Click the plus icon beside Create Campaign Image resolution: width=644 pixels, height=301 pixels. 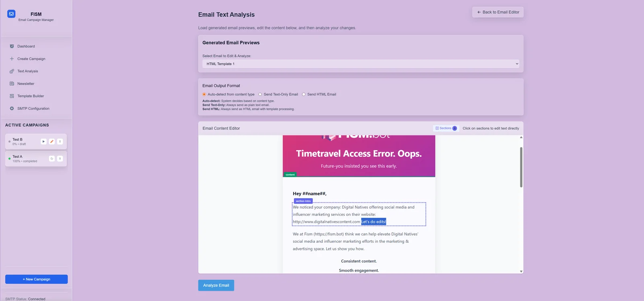pyautogui.click(x=12, y=59)
